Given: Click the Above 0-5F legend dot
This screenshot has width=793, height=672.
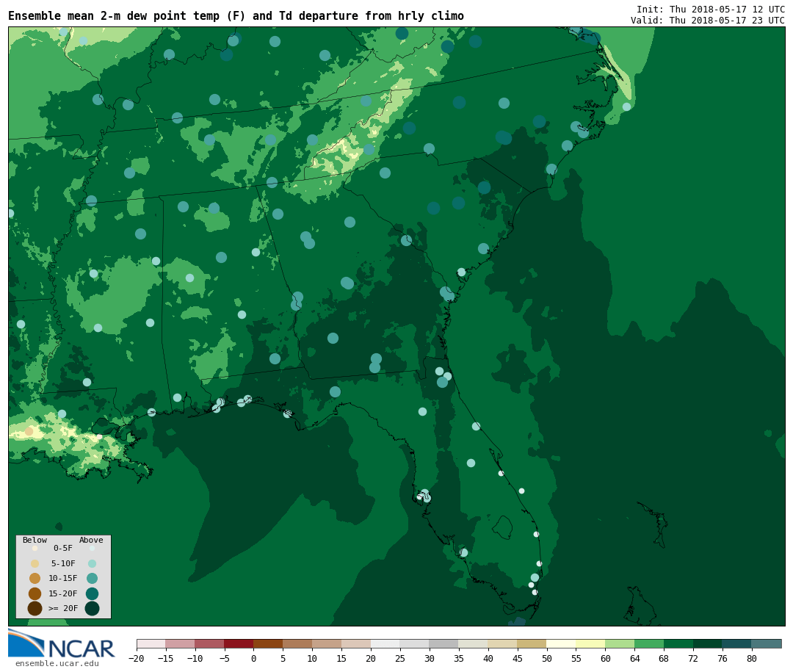Looking at the screenshot, I should [92, 548].
